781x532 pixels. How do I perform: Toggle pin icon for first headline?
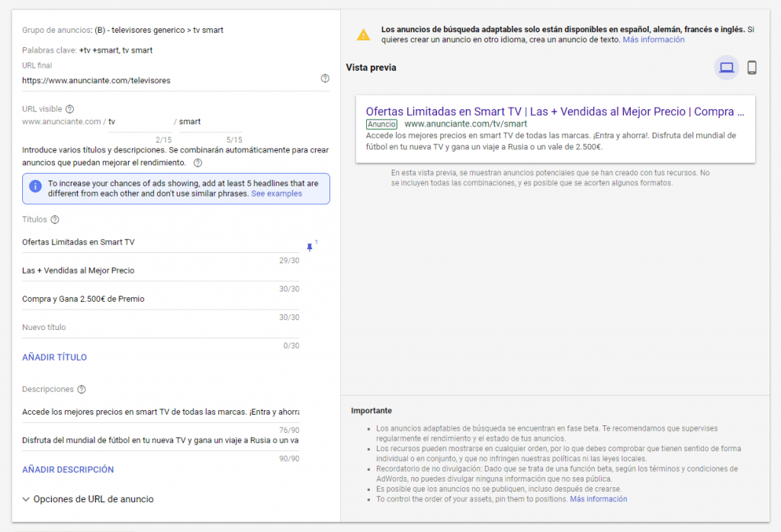(x=310, y=247)
